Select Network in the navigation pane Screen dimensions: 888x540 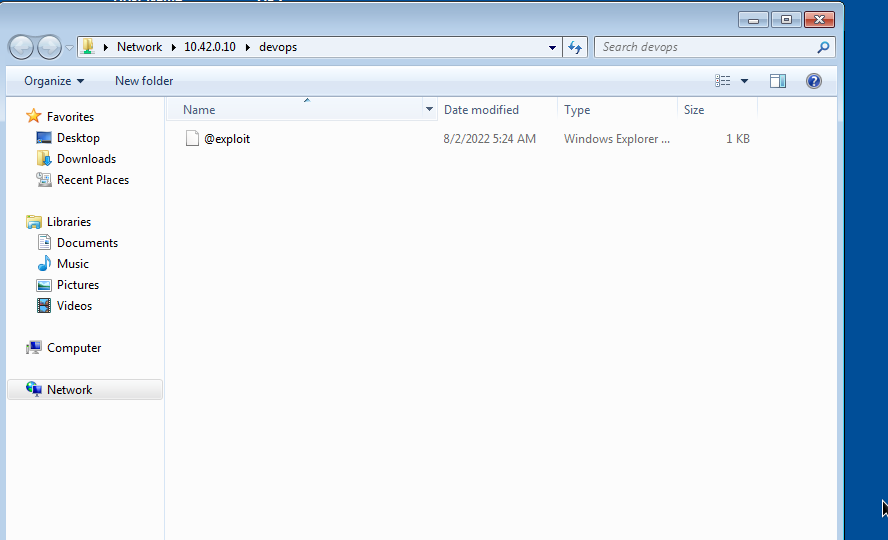(x=69, y=389)
